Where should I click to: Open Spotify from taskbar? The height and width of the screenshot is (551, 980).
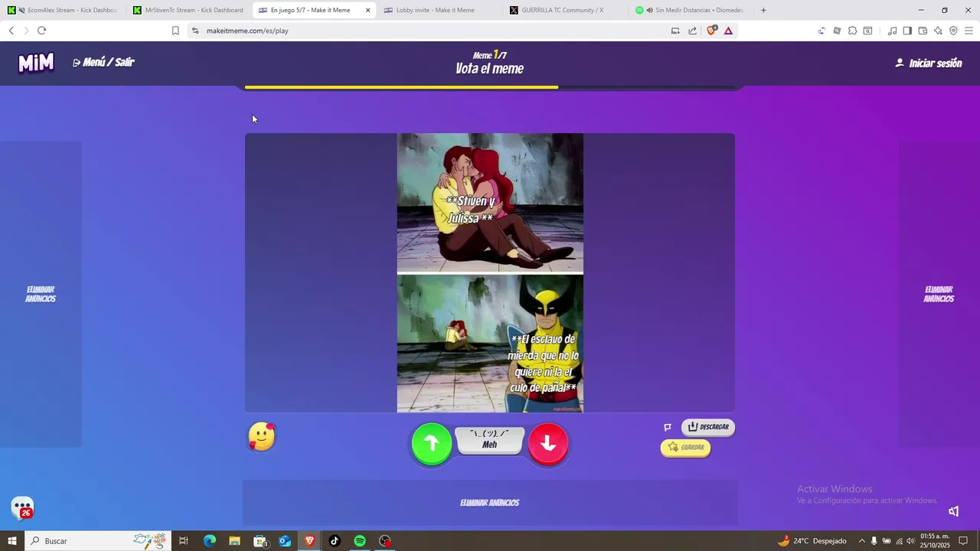click(x=360, y=541)
